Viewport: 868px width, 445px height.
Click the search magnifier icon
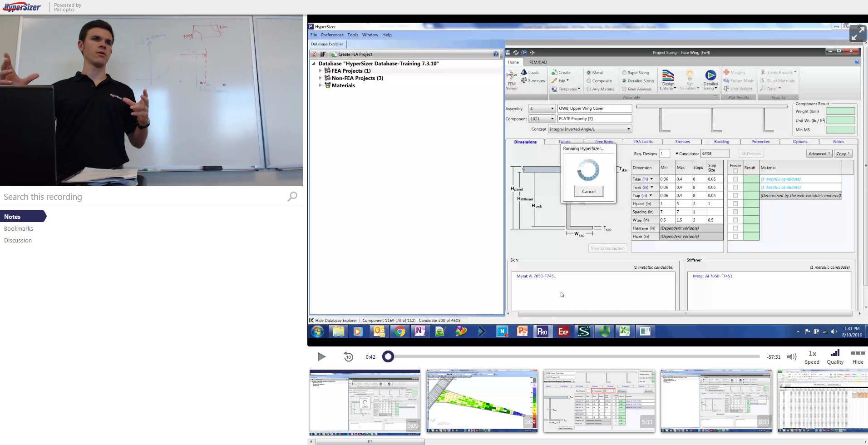(292, 197)
